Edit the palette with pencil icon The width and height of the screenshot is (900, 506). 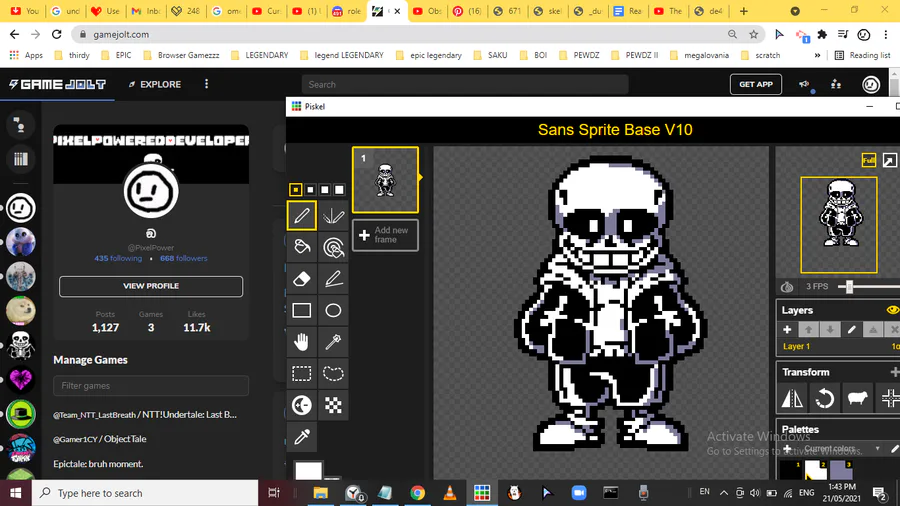coord(894,448)
